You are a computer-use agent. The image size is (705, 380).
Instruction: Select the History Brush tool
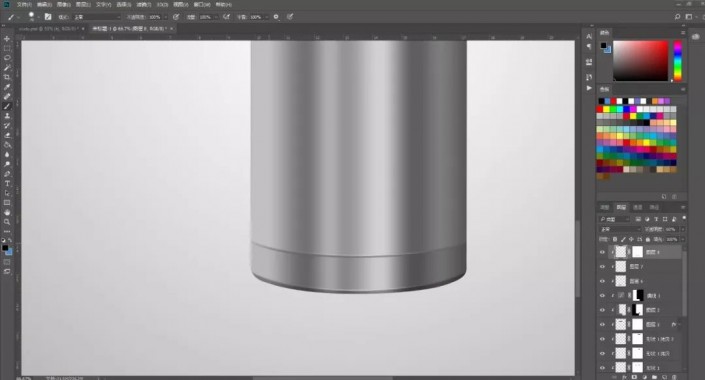7,125
